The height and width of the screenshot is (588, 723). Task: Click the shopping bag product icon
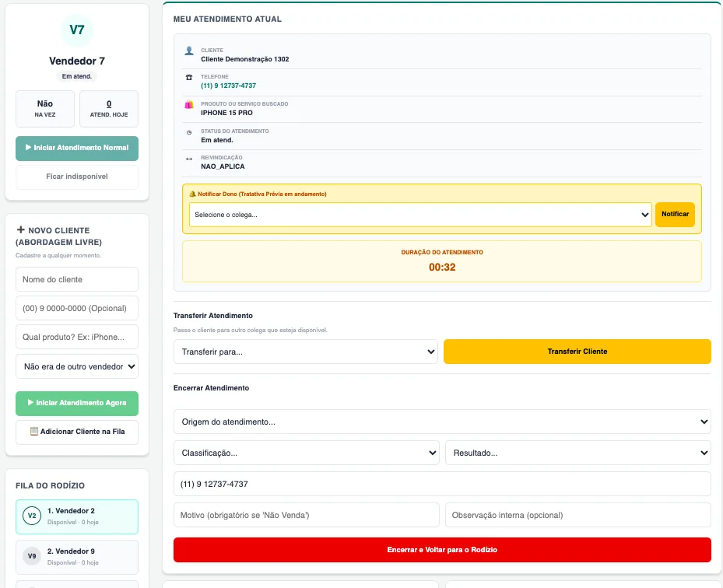[x=189, y=104]
